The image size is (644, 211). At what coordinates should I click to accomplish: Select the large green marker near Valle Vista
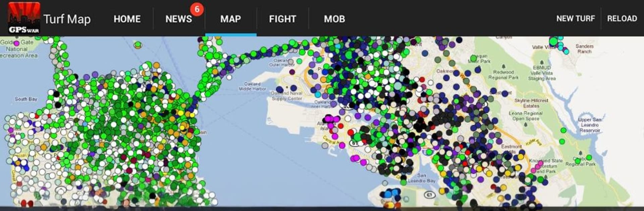[553, 42]
